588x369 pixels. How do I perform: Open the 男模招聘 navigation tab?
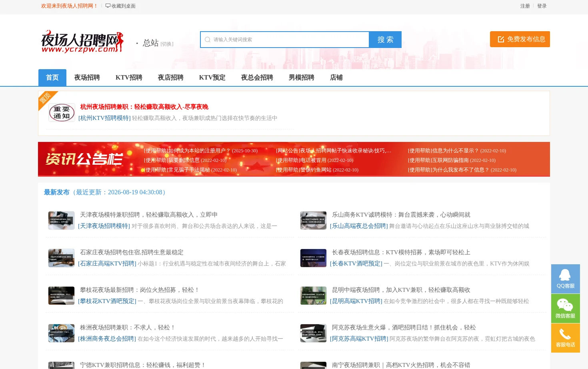(302, 78)
